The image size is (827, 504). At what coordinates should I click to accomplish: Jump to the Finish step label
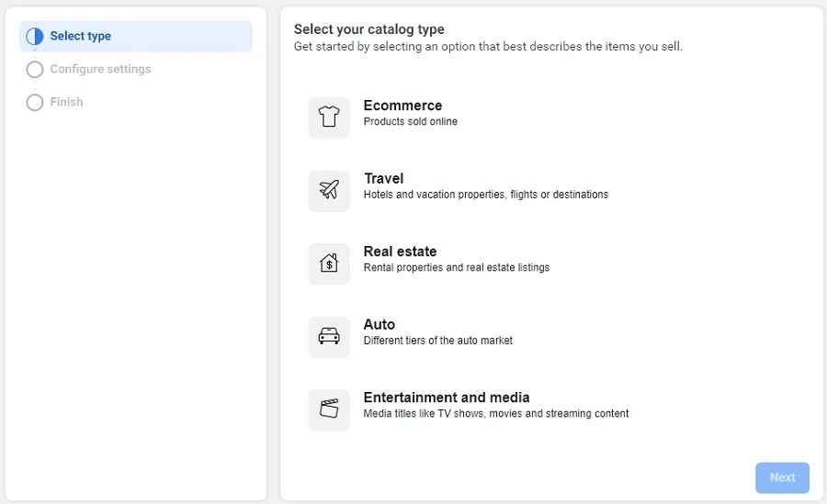pos(66,103)
